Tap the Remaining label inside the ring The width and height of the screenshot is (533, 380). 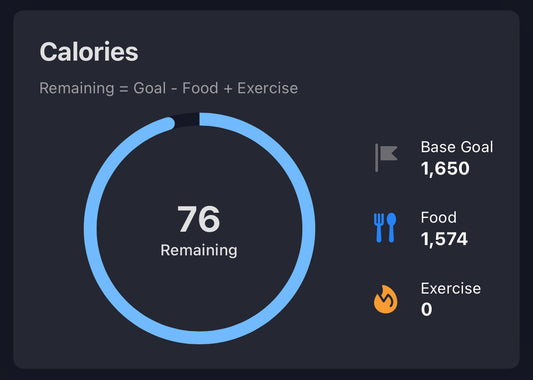click(x=199, y=250)
